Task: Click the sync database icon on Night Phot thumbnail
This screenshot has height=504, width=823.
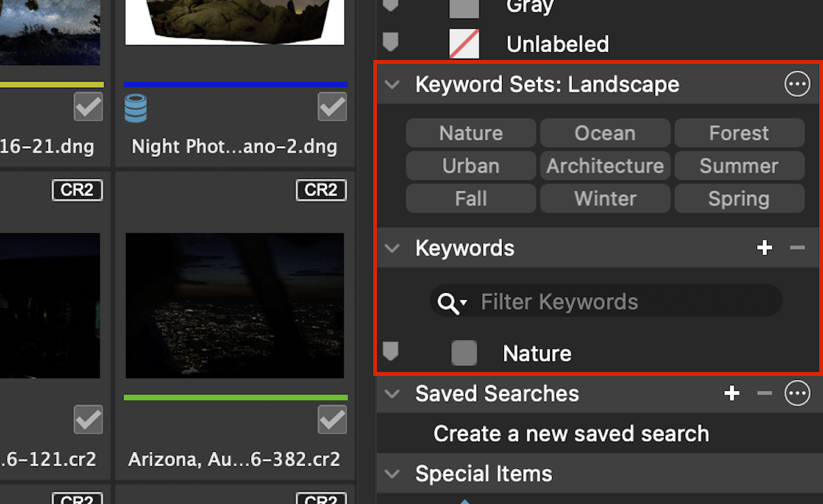Action: (x=136, y=107)
